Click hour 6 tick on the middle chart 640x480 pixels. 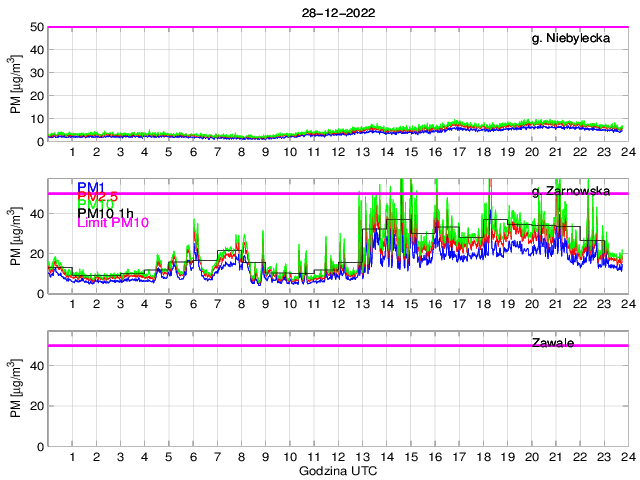pos(193,304)
